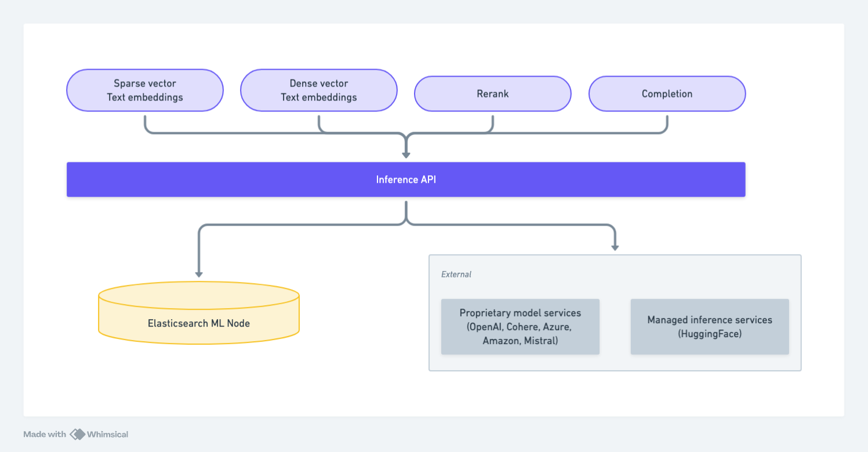Image resolution: width=868 pixels, height=452 pixels.
Task: Select the Dense vector Text embeddings node
Action: coord(318,90)
